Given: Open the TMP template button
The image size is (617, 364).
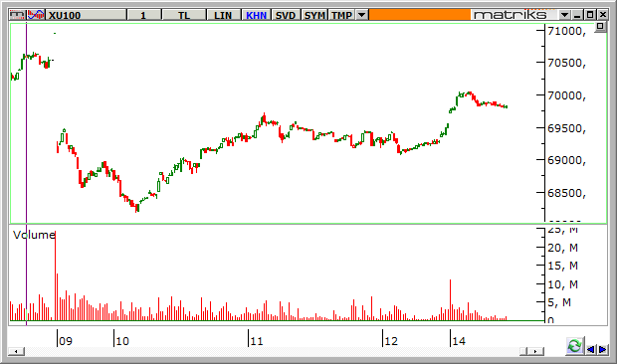Looking at the screenshot, I should coord(341,15).
